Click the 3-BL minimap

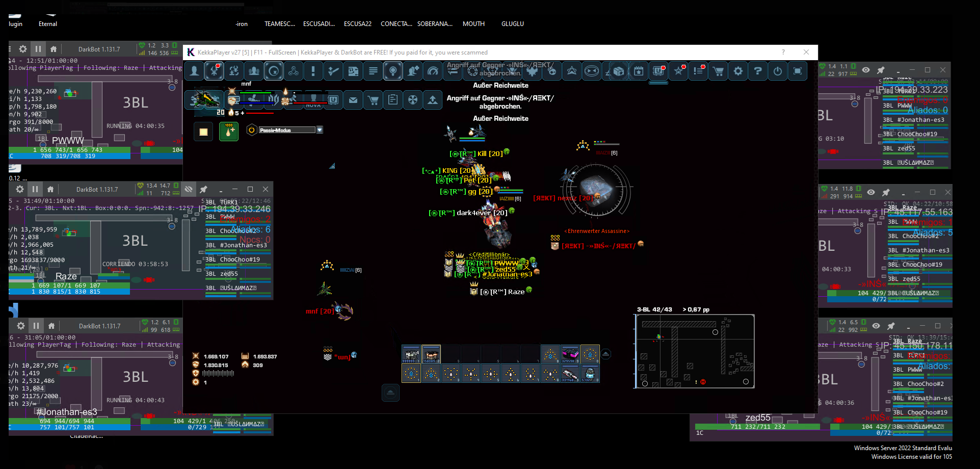pyautogui.click(x=695, y=351)
